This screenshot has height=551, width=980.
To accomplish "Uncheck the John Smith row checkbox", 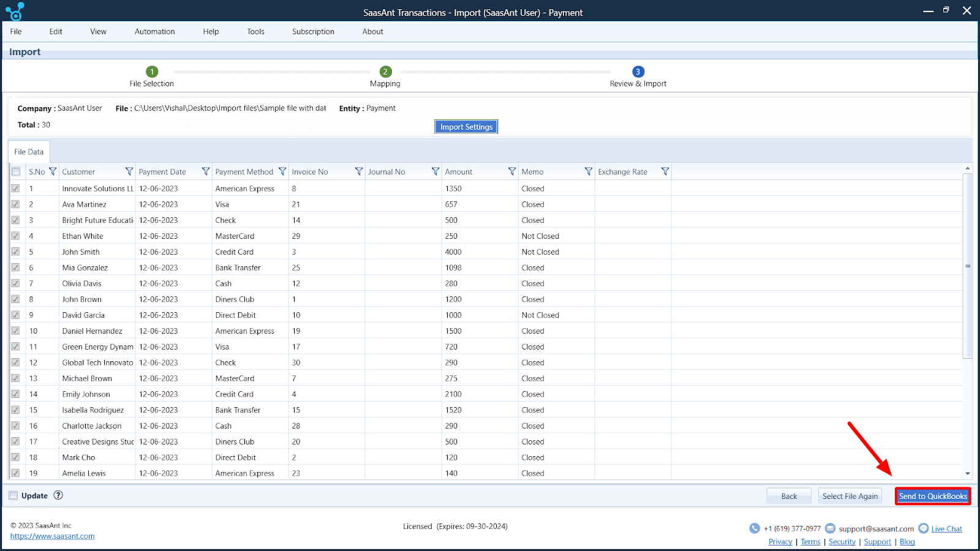I will [15, 252].
